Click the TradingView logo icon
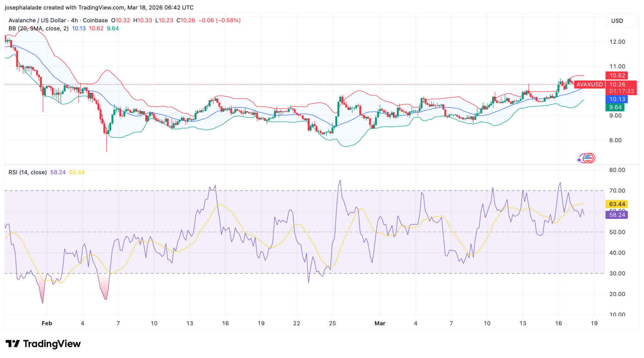Viewport: 644px width, 358px height. click(x=13, y=344)
